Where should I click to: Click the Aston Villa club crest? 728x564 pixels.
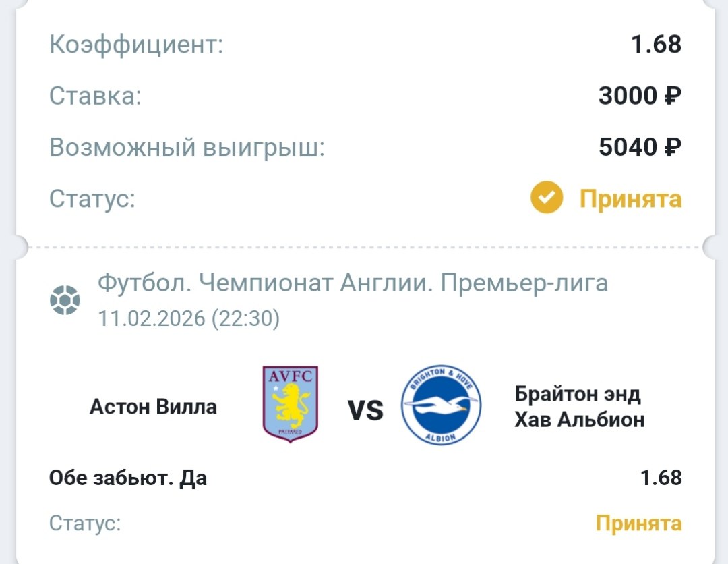[290, 405]
